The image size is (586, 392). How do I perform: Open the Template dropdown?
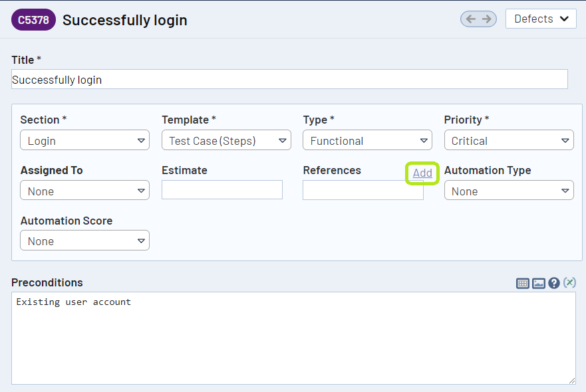[226, 141]
